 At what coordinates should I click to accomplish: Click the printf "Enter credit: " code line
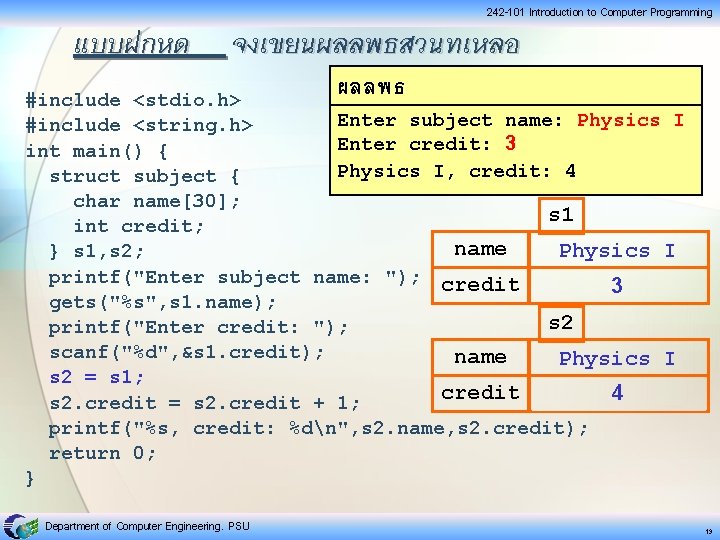click(x=198, y=328)
